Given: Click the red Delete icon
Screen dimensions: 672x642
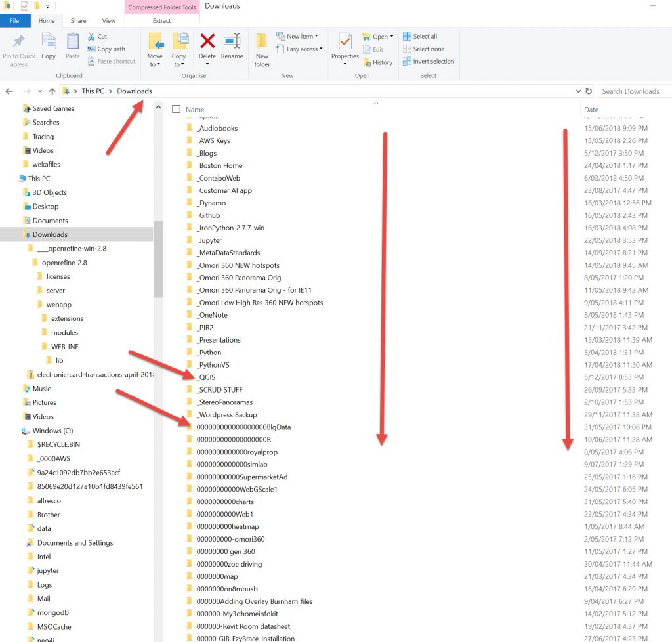Looking at the screenshot, I should [x=207, y=43].
